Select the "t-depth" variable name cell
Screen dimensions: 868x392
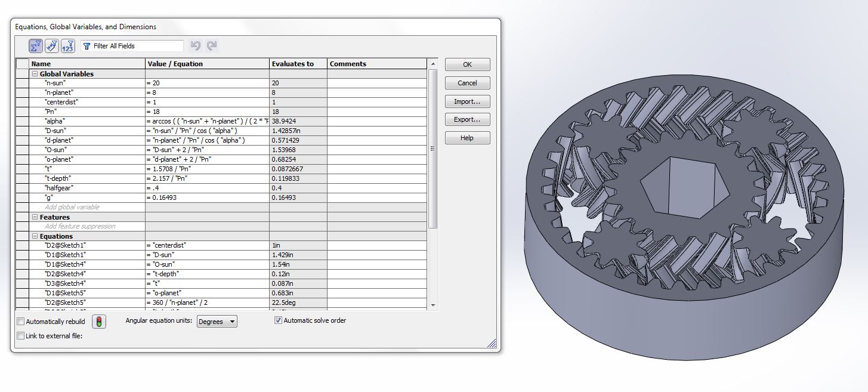click(x=87, y=178)
